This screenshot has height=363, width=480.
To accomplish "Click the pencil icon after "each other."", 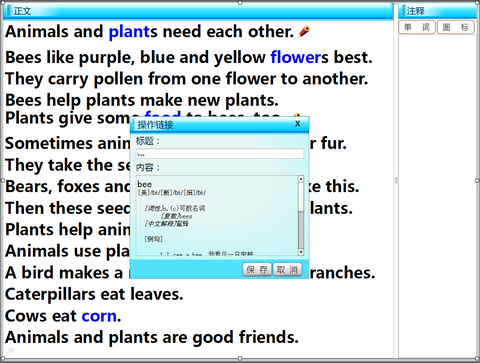I will pos(304,31).
